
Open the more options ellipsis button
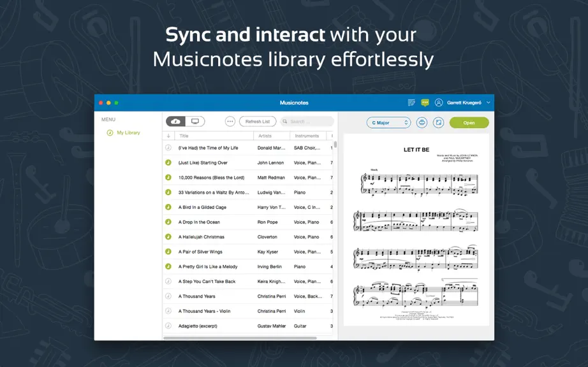(230, 121)
